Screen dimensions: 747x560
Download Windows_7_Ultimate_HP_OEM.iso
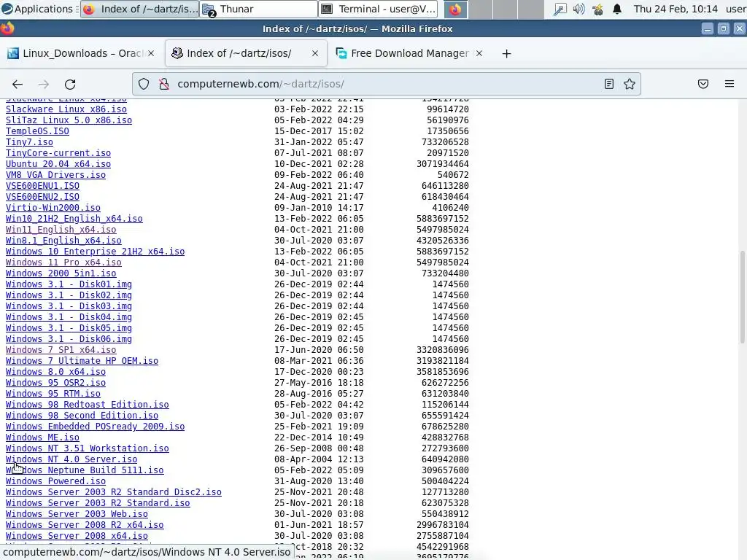pos(82,362)
